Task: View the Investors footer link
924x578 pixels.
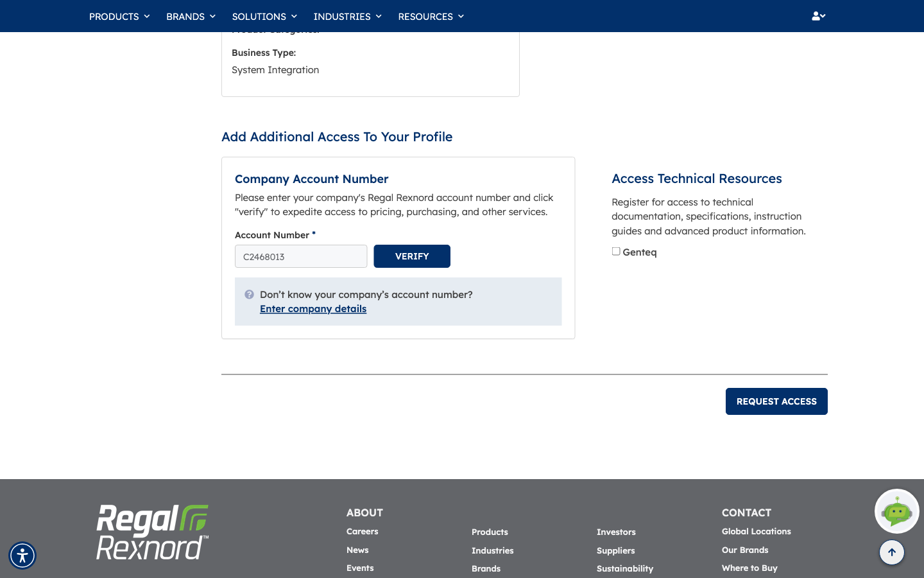Action: [616, 532]
